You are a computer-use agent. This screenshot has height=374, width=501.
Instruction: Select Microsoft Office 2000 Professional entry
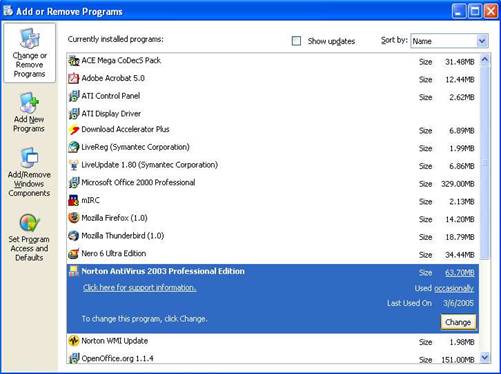(x=273, y=183)
